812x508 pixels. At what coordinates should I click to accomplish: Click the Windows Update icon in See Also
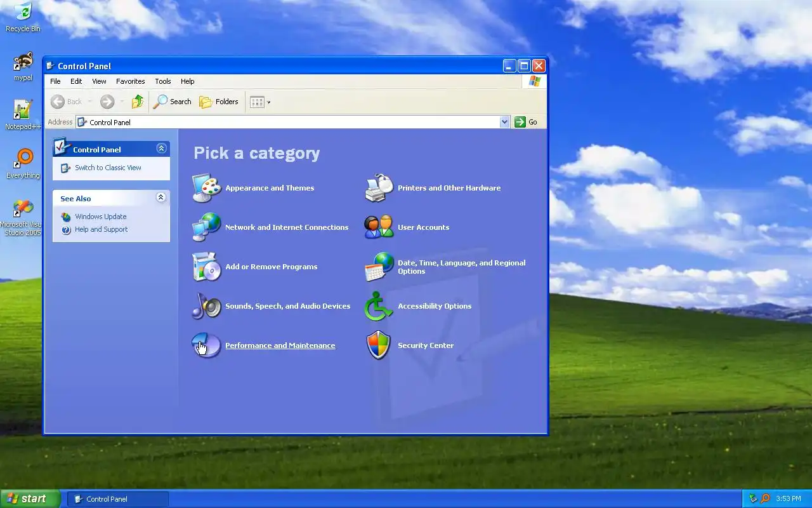click(66, 217)
